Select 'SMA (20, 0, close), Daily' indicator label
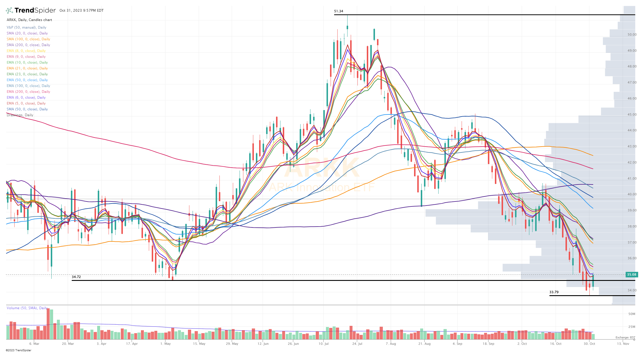This screenshot has width=644, height=353. [x=27, y=33]
